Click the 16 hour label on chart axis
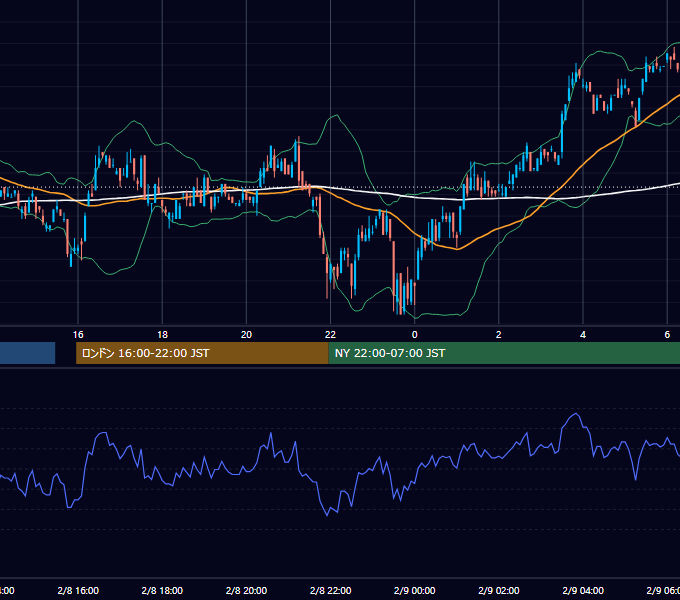The height and width of the screenshot is (600, 680). click(x=78, y=335)
